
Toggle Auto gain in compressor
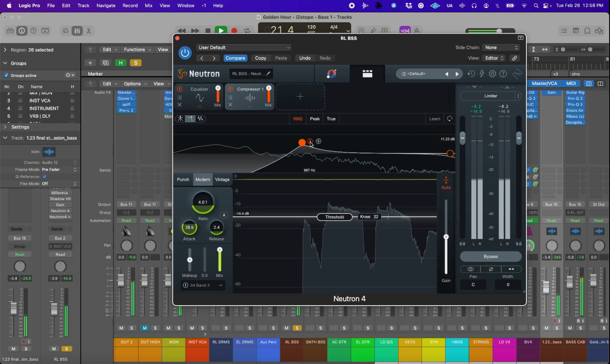446,183
